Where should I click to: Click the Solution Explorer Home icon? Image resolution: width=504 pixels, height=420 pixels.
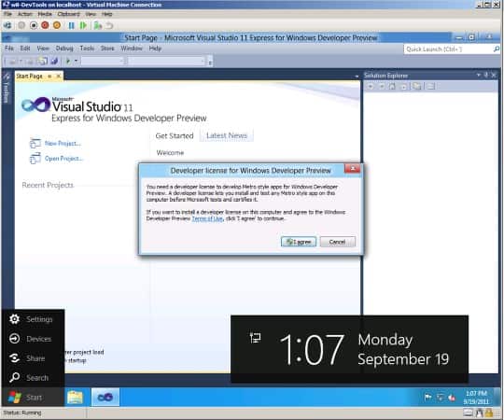click(392, 86)
